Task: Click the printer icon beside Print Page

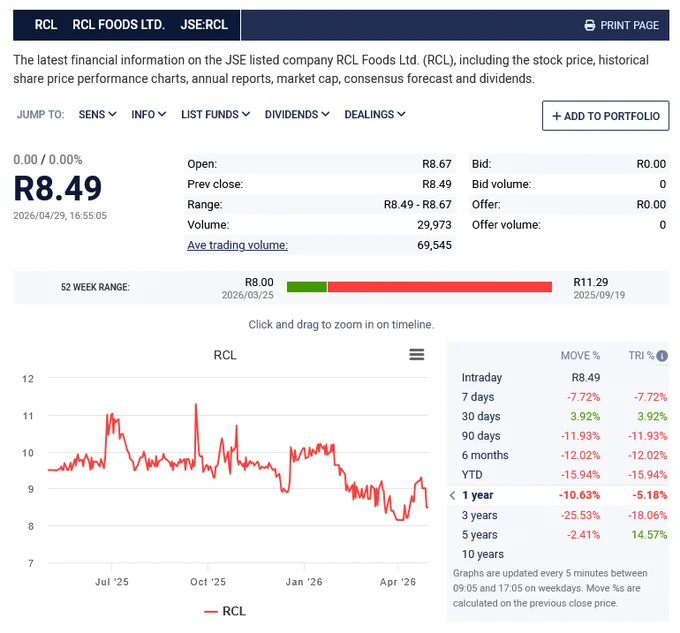Action: tap(589, 25)
